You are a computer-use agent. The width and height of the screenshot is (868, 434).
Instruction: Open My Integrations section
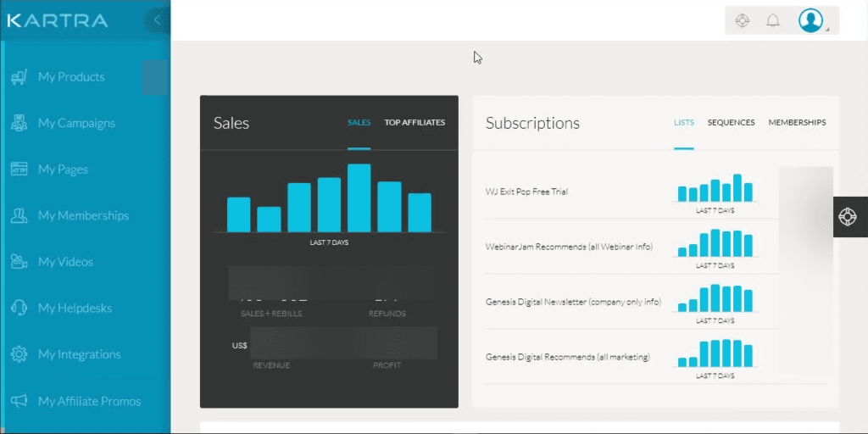[79, 354]
